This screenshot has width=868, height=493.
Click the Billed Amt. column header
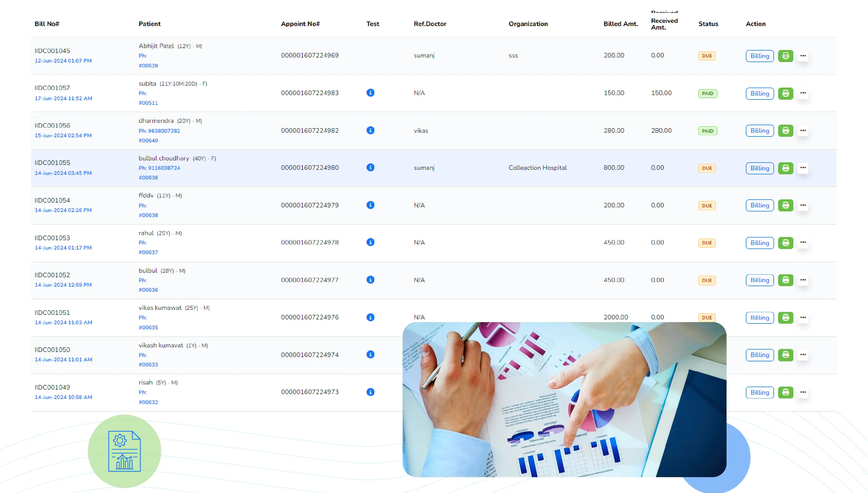[621, 24]
